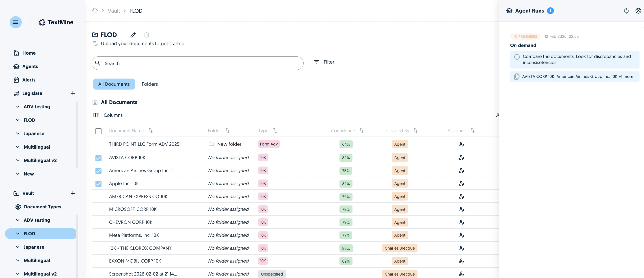
Task: Expand the selected FLOD vault chevron
Action: (18, 233)
